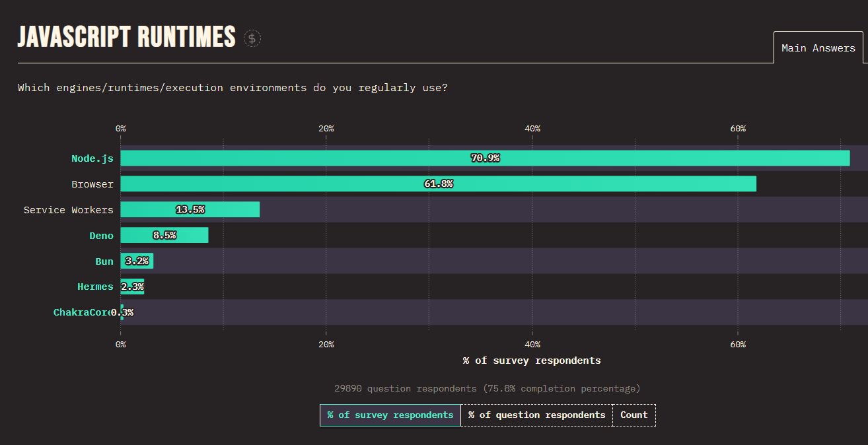This screenshot has width=868, height=445.
Task: Show results as Count
Action: [633, 415]
